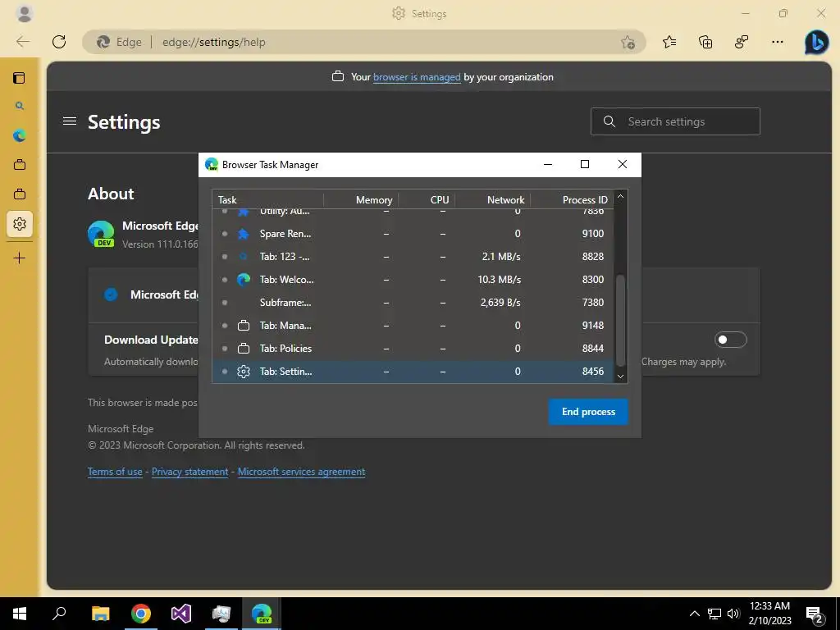The width and height of the screenshot is (840, 630).
Task: Click the Search settings field
Action: pyautogui.click(x=675, y=121)
